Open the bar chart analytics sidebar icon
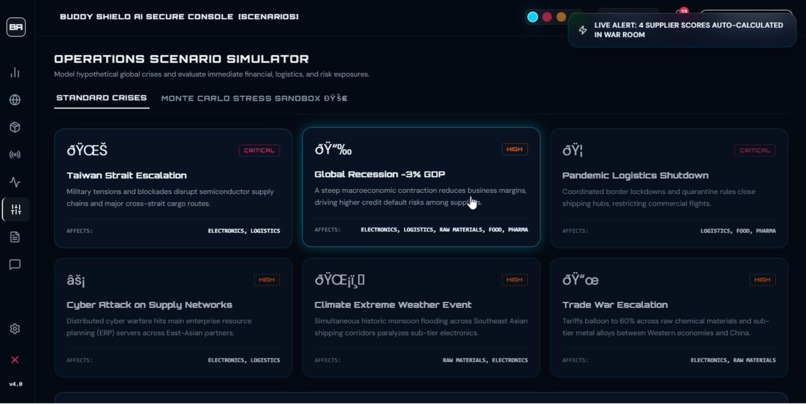The width and height of the screenshot is (806, 404). (15, 72)
